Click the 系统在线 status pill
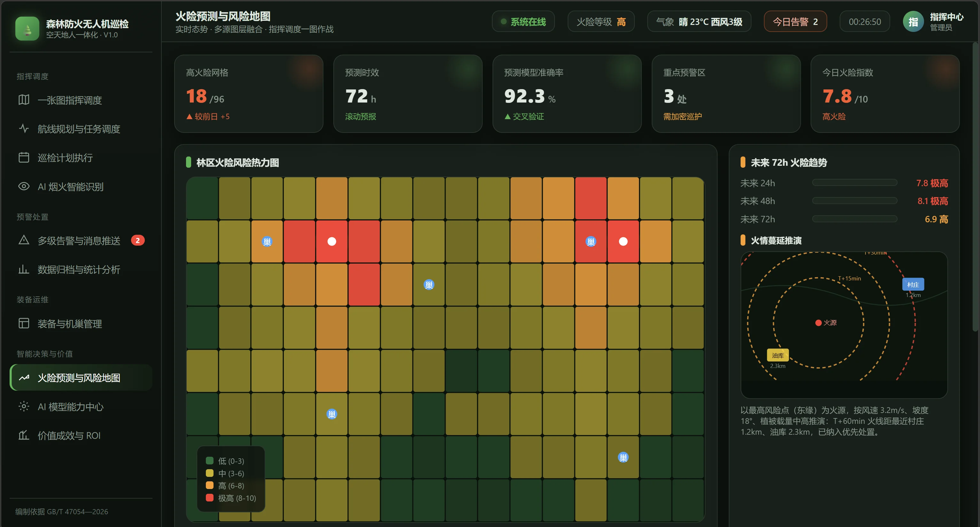980x527 pixels. (x=523, y=22)
